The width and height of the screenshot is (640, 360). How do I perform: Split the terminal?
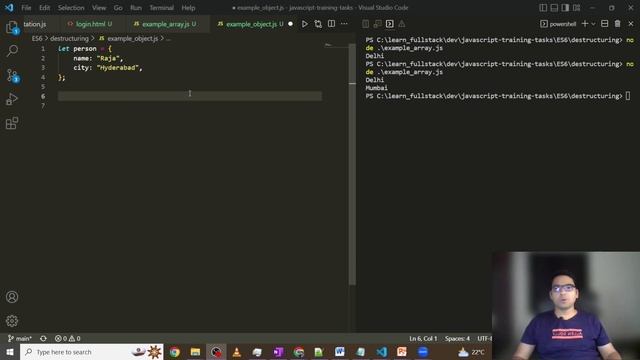[x=605, y=24]
